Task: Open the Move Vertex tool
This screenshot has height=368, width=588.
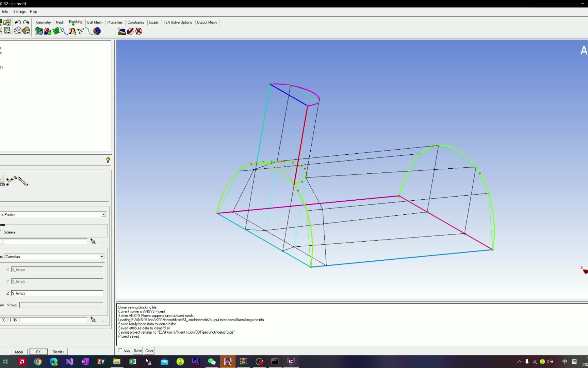Action: [x=81, y=31]
